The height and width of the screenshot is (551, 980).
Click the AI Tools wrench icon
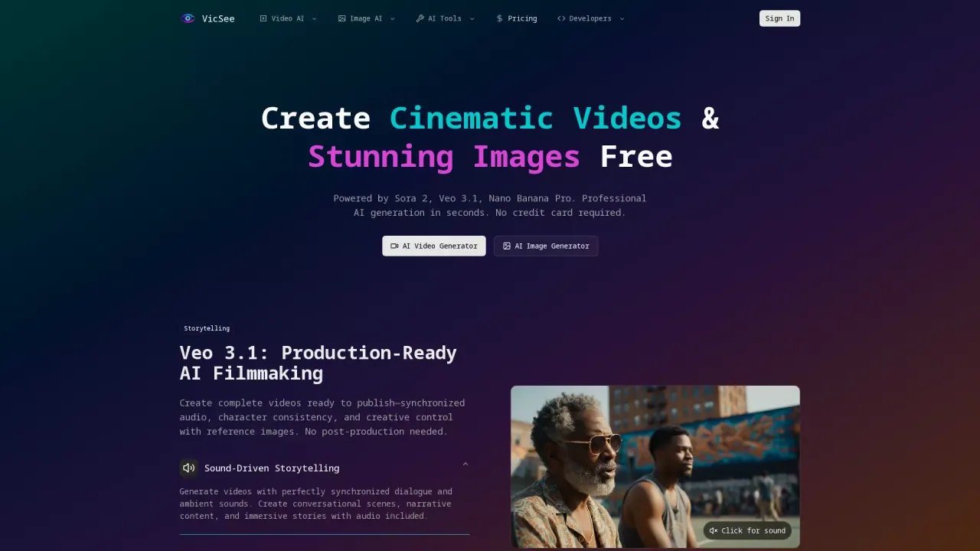420,18
